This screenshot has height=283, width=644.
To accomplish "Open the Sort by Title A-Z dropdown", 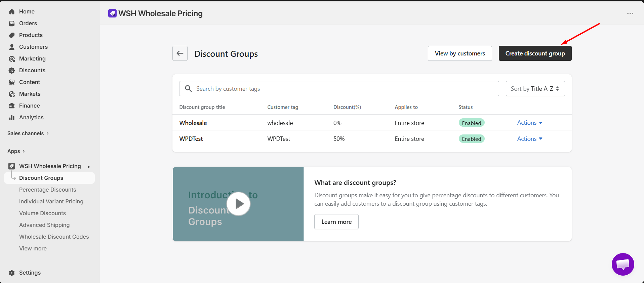I will click(x=535, y=89).
